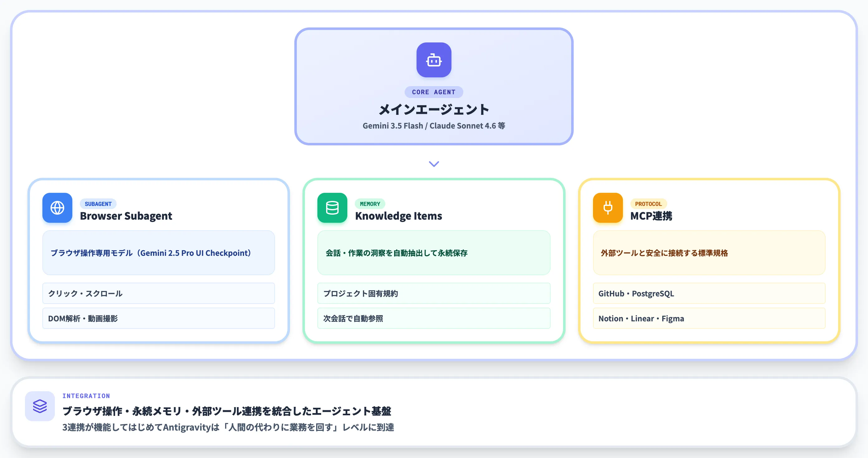This screenshot has height=458, width=868.
Task: Click the green database icon beside Knowledge Items
Action: [x=332, y=208]
